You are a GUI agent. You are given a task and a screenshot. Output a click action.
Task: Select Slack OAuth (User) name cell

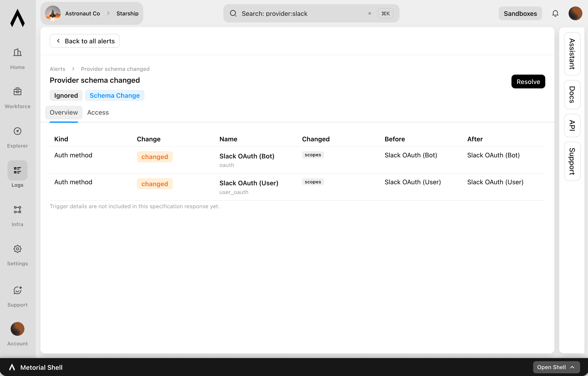[249, 183]
